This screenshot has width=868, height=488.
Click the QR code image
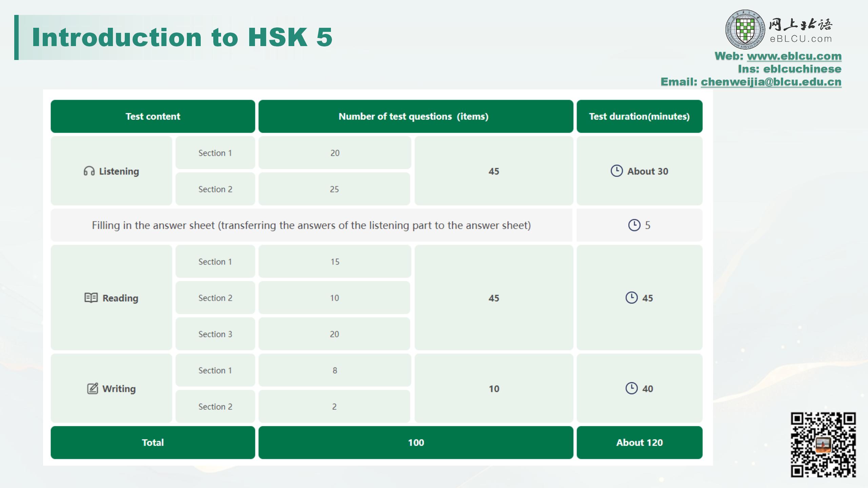(823, 445)
